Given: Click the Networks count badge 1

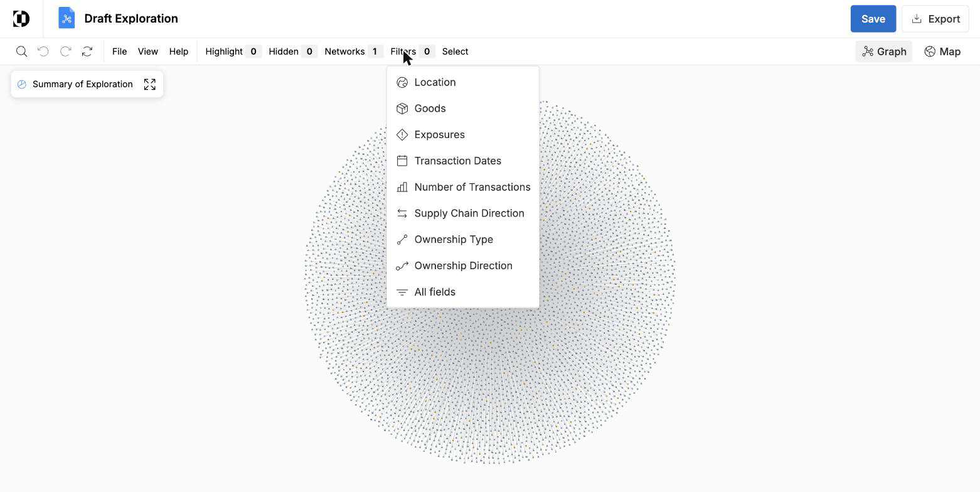Looking at the screenshot, I should click(x=375, y=51).
